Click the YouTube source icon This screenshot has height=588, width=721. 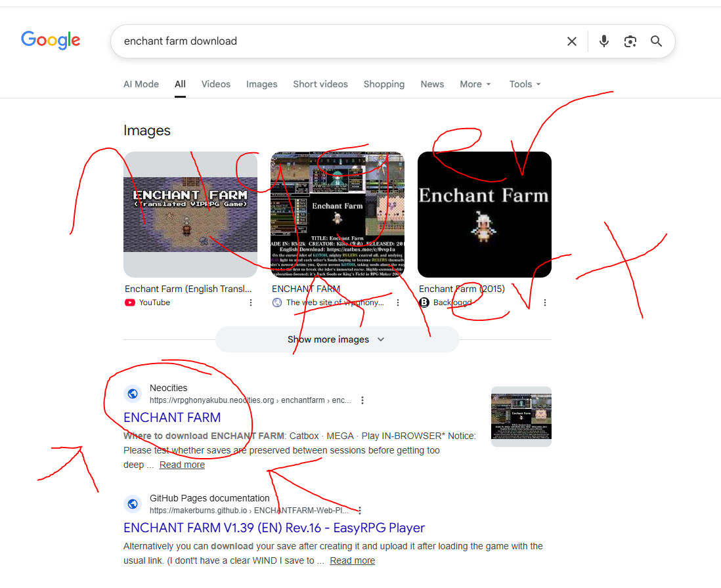(x=129, y=303)
